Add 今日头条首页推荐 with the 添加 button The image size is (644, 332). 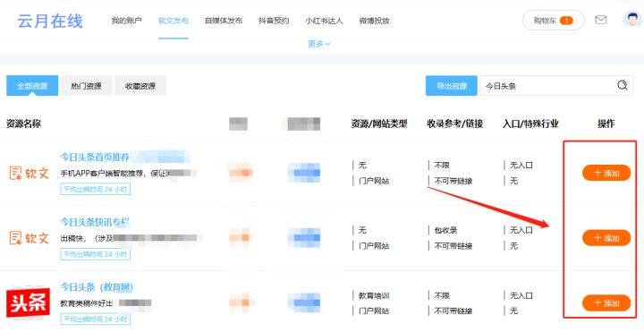click(x=606, y=173)
